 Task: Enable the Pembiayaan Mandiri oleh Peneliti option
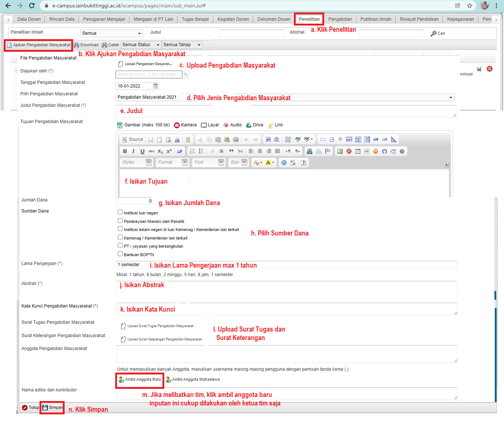(120, 221)
